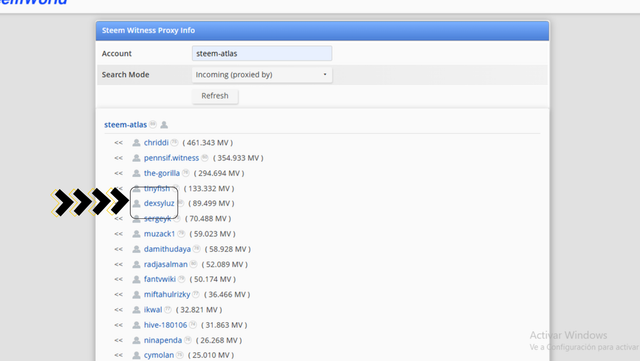Expand the << arrow in damithudaya row
640x361 pixels.
118,249
